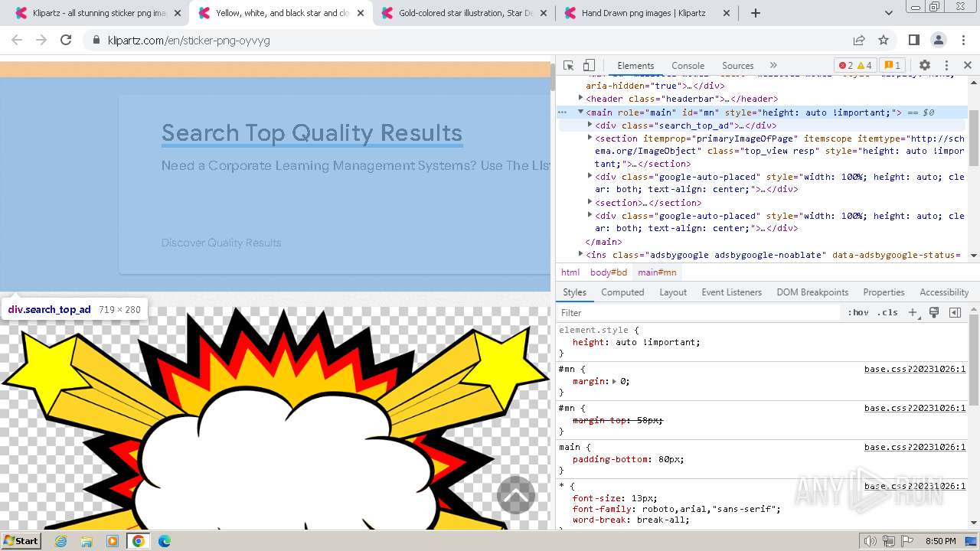This screenshot has width=980, height=551.
Task: Open the Computed styles tab
Action: click(622, 292)
